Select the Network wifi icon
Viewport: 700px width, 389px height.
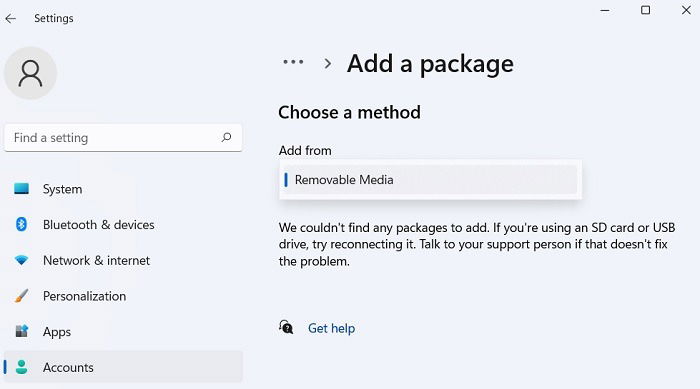click(21, 260)
